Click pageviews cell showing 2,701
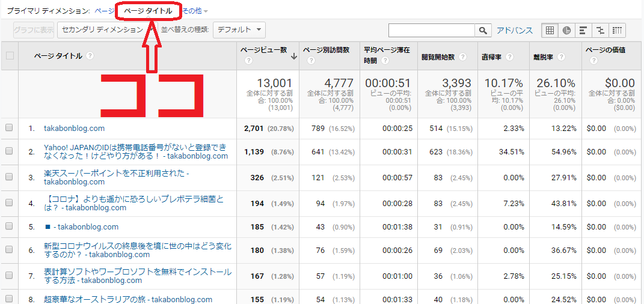Screen dimensions: 644x304 click(254, 129)
